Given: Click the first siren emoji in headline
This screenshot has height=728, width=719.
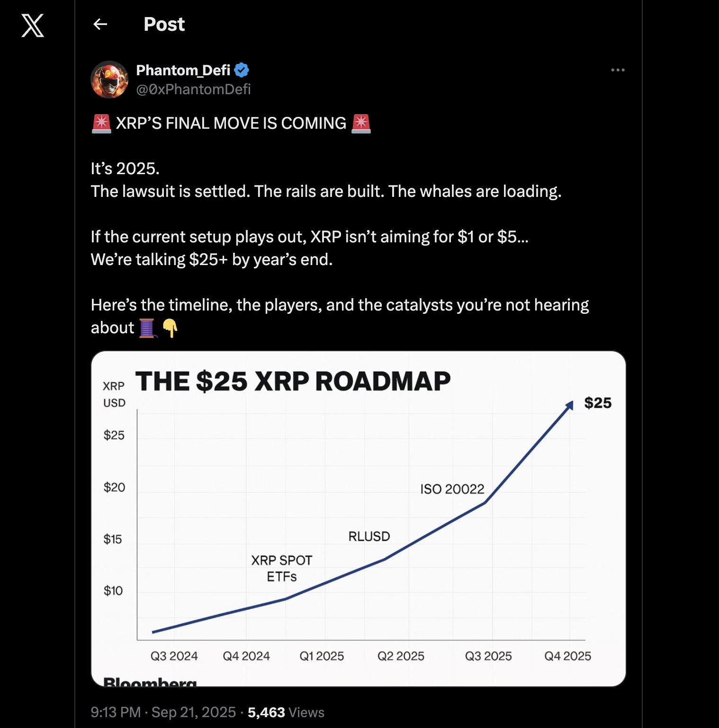Looking at the screenshot, I should tap(101, 124).
